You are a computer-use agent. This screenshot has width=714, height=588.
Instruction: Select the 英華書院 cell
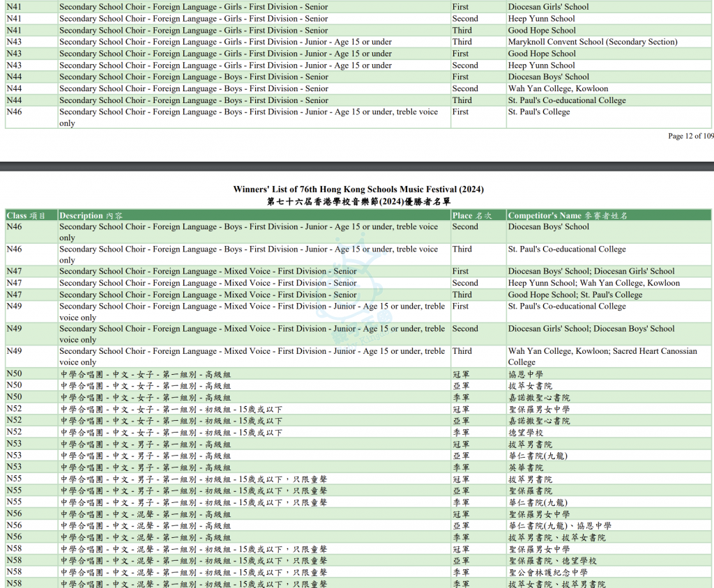click(526, 468)
